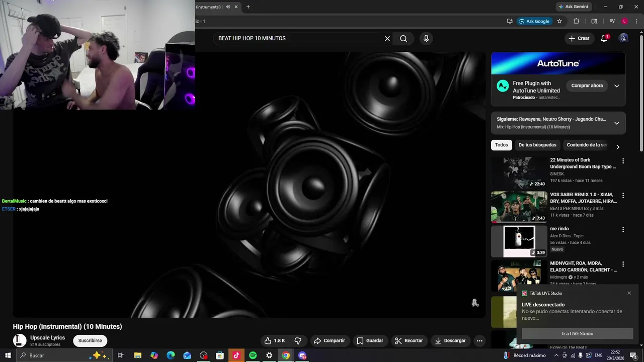Click Comprar ahora on AutoTune ad
This screenshot has height=362, width=644.
(587, 85)
